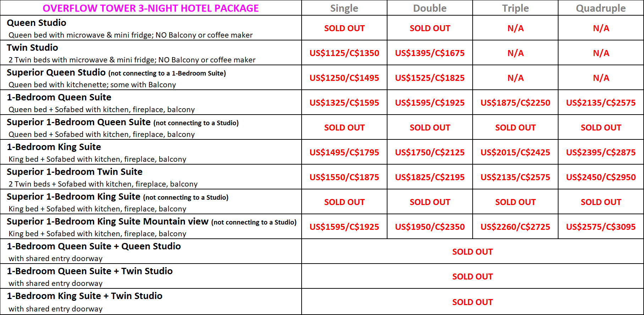Click 1-Bedroom Queen Suite quadruple price US$2135/C$2575
This screenshot has height=315, width=644.
tap(601, 103)
